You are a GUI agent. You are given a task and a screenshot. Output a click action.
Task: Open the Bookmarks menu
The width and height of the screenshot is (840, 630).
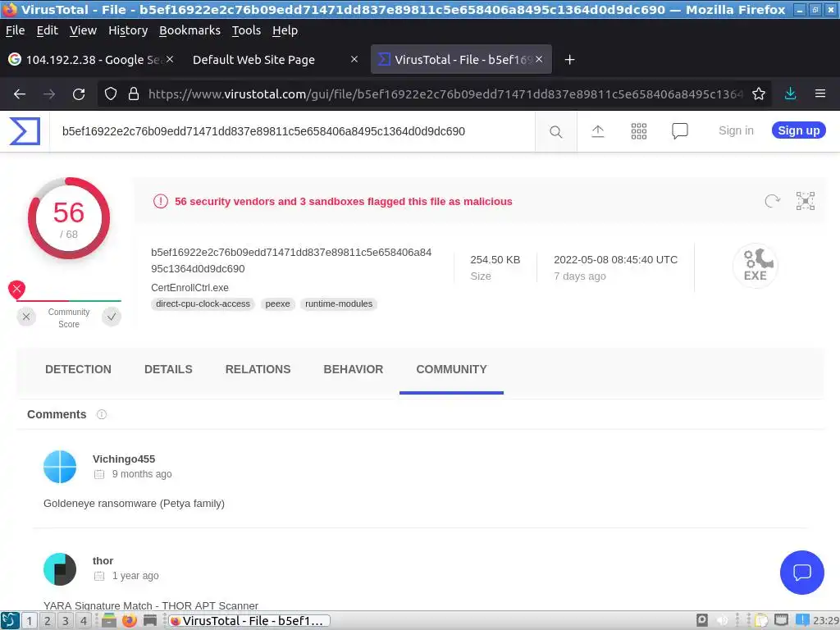(x=189, y=30)
